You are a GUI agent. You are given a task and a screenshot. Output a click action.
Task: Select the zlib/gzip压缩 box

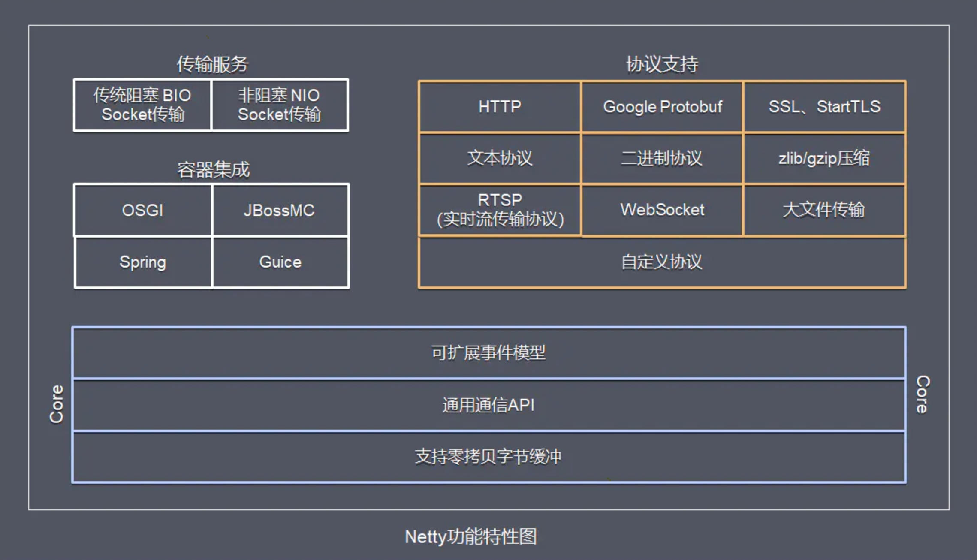pos(824,158)
